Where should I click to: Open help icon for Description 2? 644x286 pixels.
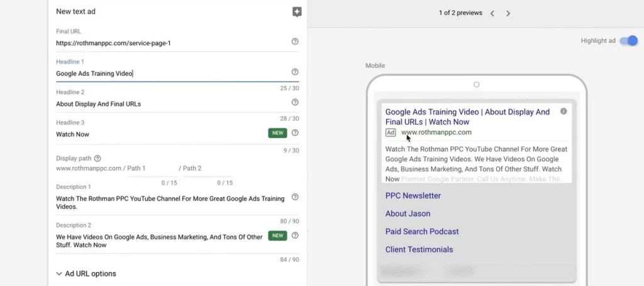point(295,236)
